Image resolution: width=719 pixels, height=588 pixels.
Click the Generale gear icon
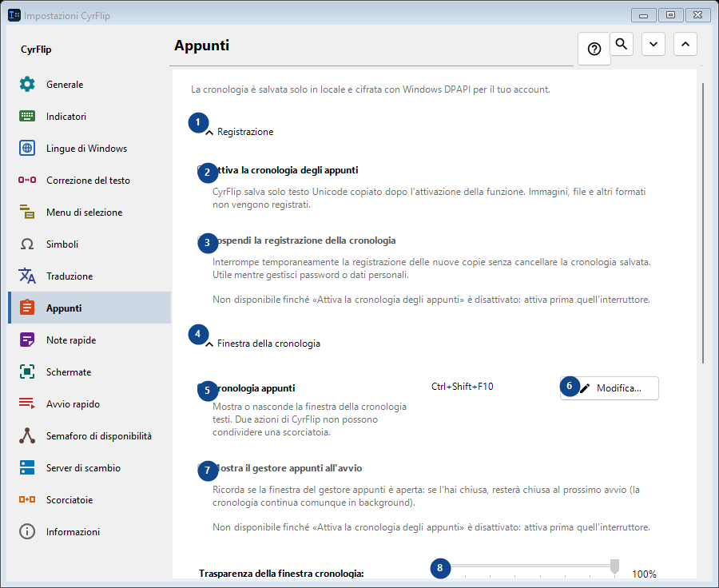(x=27, y=84)
